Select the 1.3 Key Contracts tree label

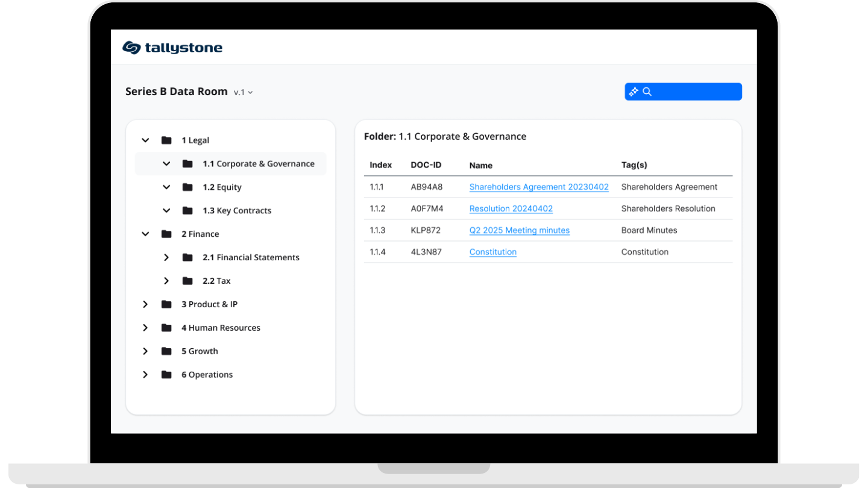237,211
